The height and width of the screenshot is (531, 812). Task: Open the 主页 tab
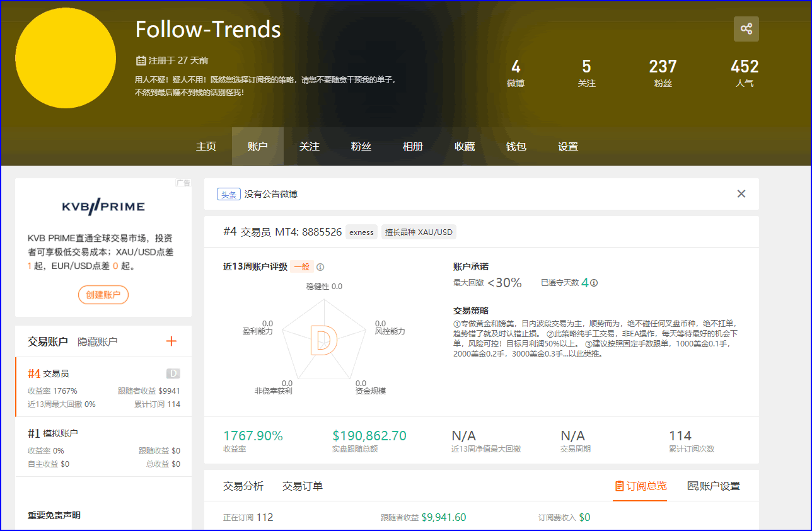click(x=206, y=146)
